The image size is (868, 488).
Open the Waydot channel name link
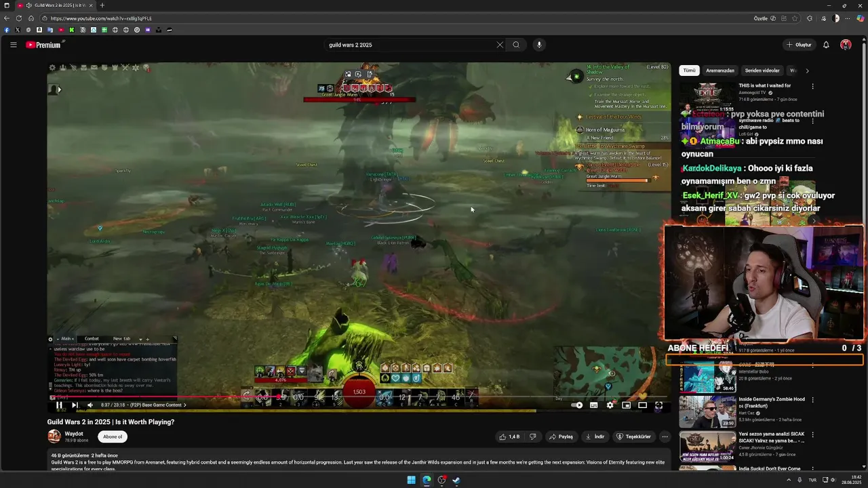(x=74, y=434)
